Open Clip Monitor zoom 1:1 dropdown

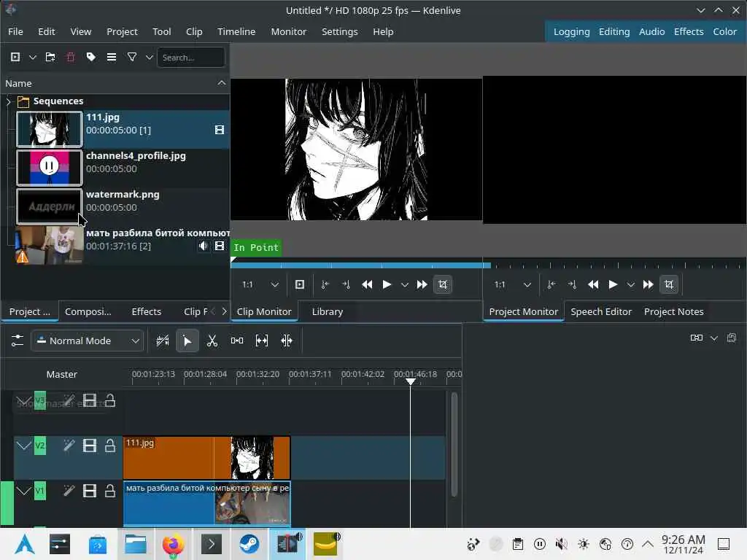pos(260,284)
